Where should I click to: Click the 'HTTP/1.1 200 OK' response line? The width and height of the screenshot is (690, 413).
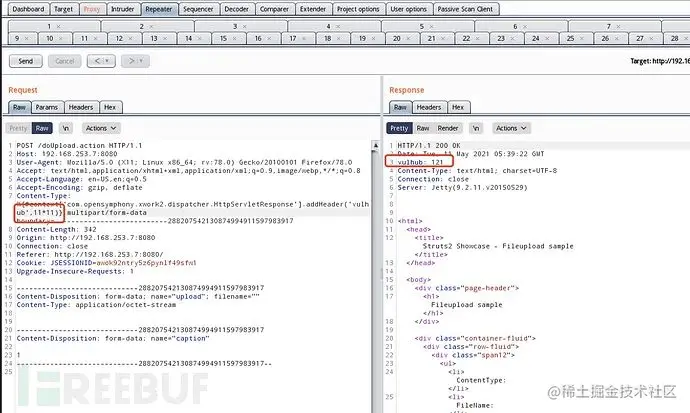point(429,146)
